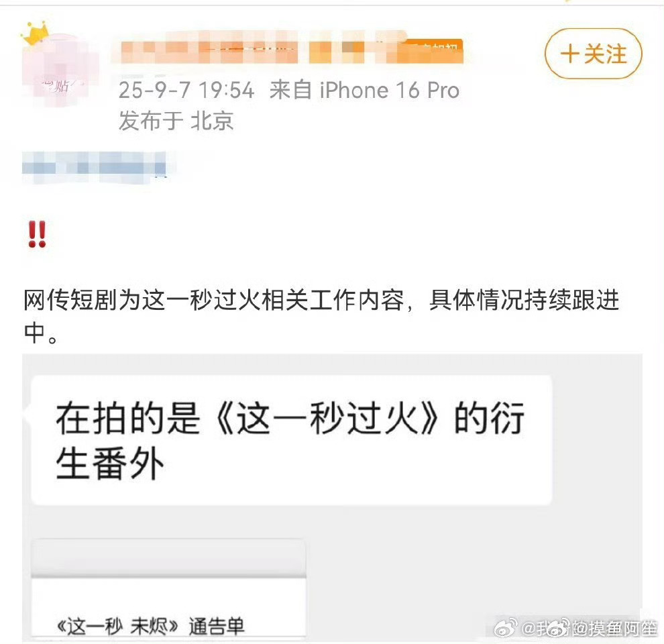Click the plus sign in the follow button
664x644 pixels.
(569, 54)
